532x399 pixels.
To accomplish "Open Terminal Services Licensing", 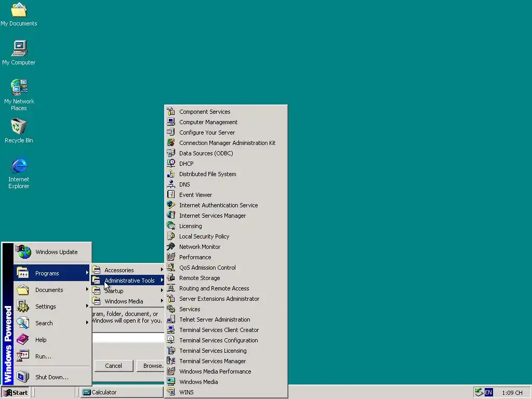I will click(226, 351).
